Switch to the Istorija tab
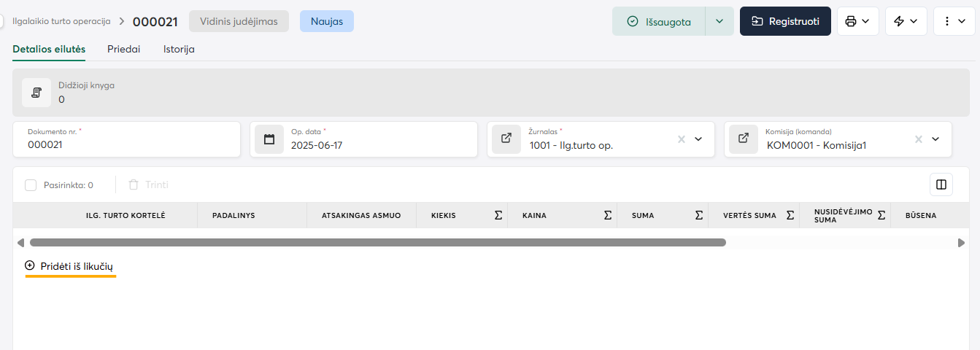980x350 pixels. [x=179, y=49]
